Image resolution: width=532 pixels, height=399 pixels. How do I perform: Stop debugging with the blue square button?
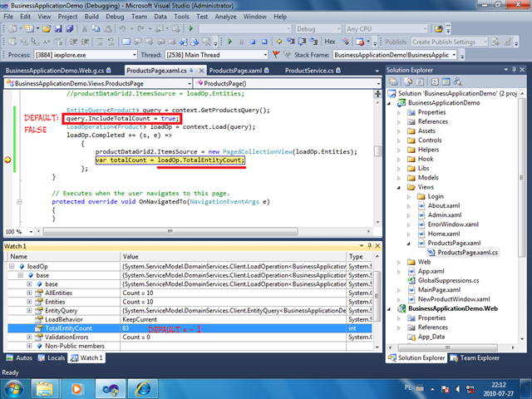point(253,42)
